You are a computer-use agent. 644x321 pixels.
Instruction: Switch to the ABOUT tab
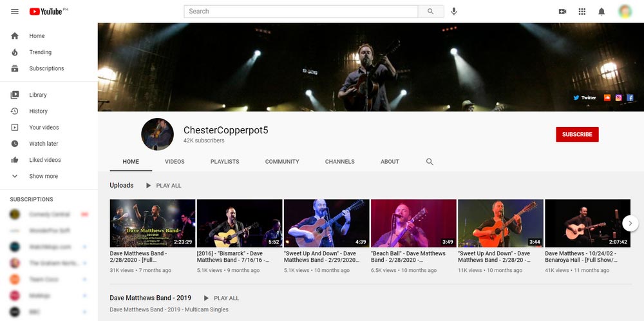pos(390,162)
